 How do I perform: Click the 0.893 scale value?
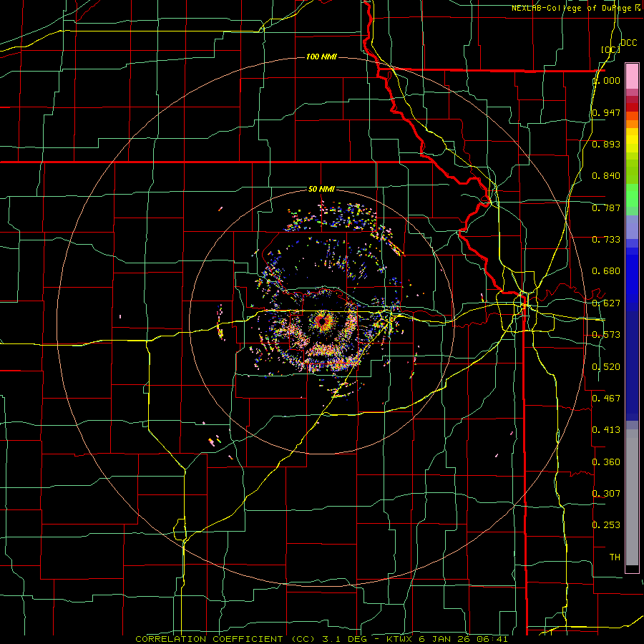tap(606, 144)
